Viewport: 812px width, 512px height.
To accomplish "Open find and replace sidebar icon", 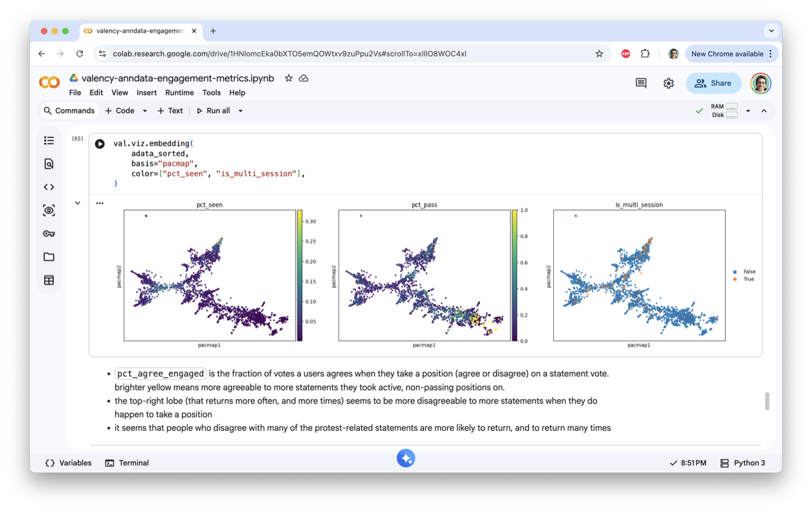I will [x=49, y=164].
